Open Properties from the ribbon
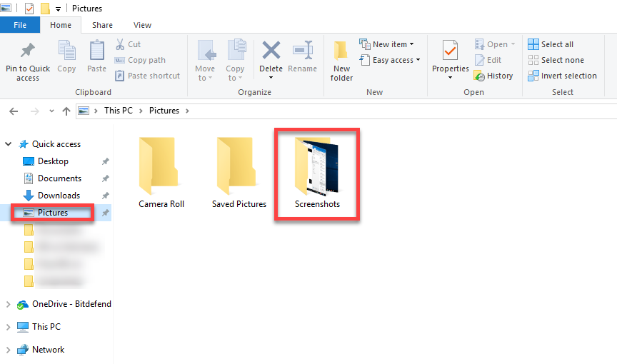Screen dimensions: 617x364 pyautogui.click(x=450, y=53)
